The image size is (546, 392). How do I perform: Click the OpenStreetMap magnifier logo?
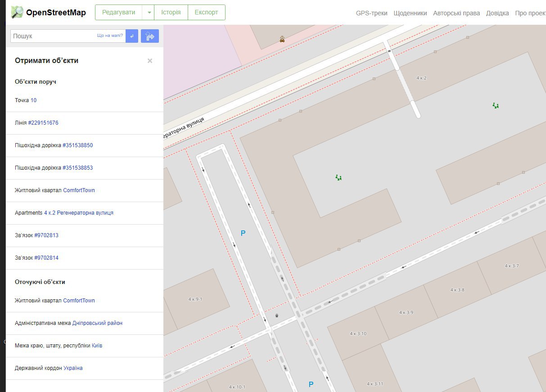point(17,12)
